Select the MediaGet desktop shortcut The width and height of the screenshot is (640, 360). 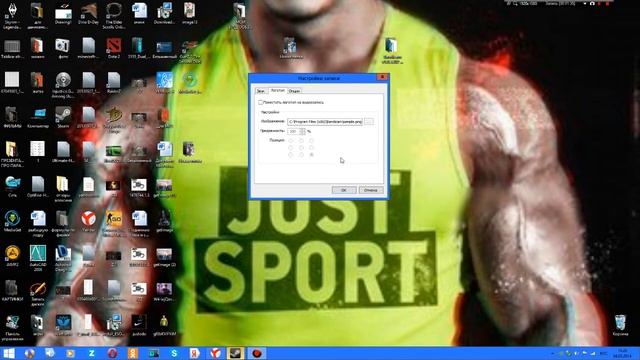(x=12, y=221)
